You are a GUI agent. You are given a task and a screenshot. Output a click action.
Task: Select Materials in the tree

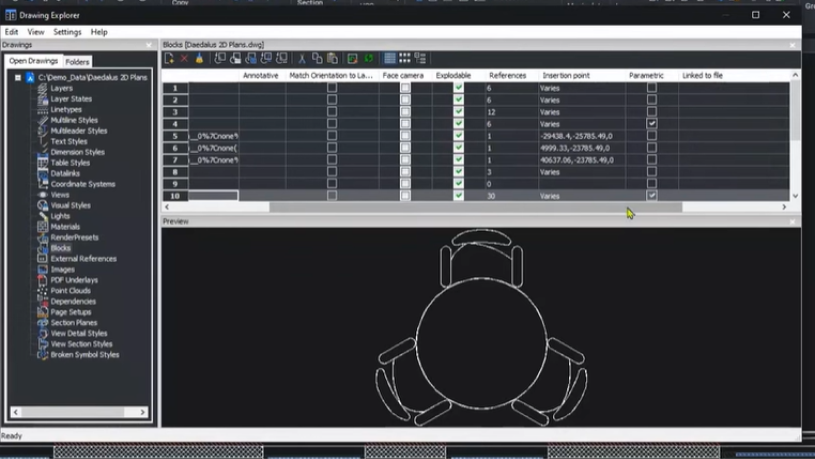click(x=65, y=227)
